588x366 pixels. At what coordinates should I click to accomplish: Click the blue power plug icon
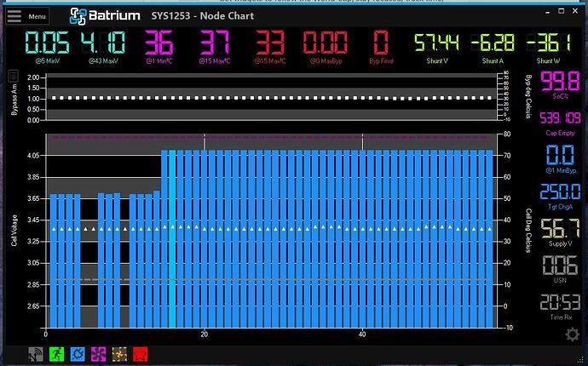(78, 354)
